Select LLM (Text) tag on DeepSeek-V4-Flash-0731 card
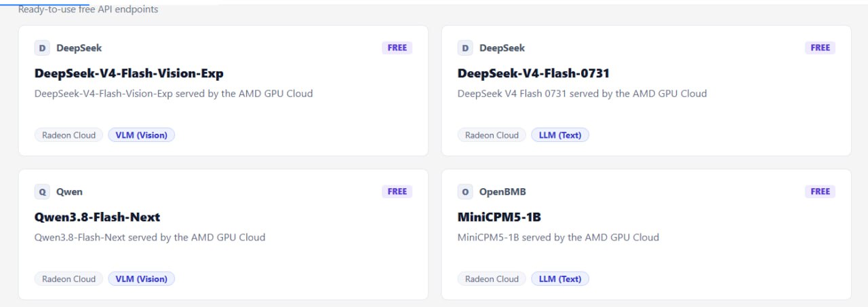Screen dimensions: 868x307 click(560, 135)
